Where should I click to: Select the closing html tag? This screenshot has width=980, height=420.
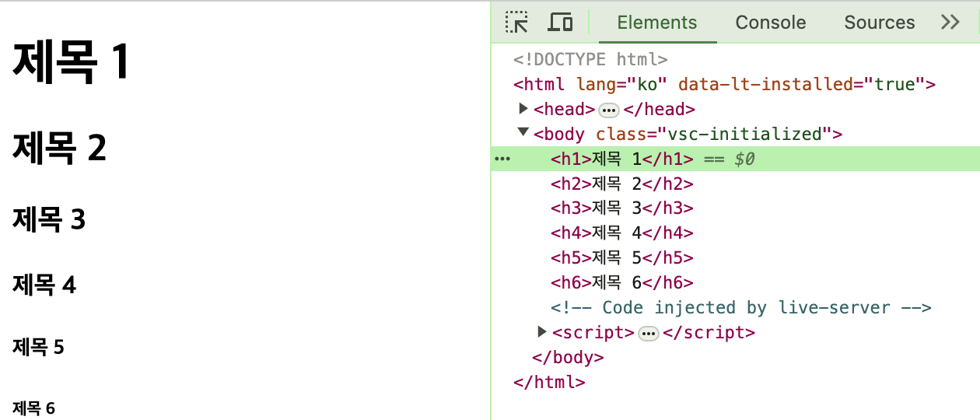tap(549, 382)
